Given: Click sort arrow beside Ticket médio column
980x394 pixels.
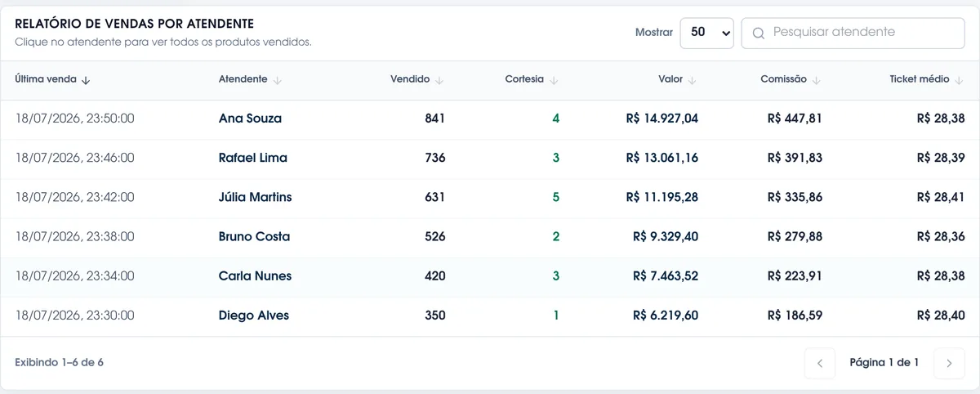Looking at the screenshot, I should click(x=960, y=80).
